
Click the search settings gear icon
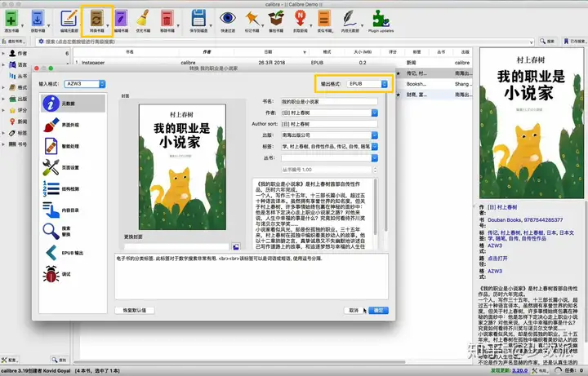pyautogui.click(x=41, y=42)
